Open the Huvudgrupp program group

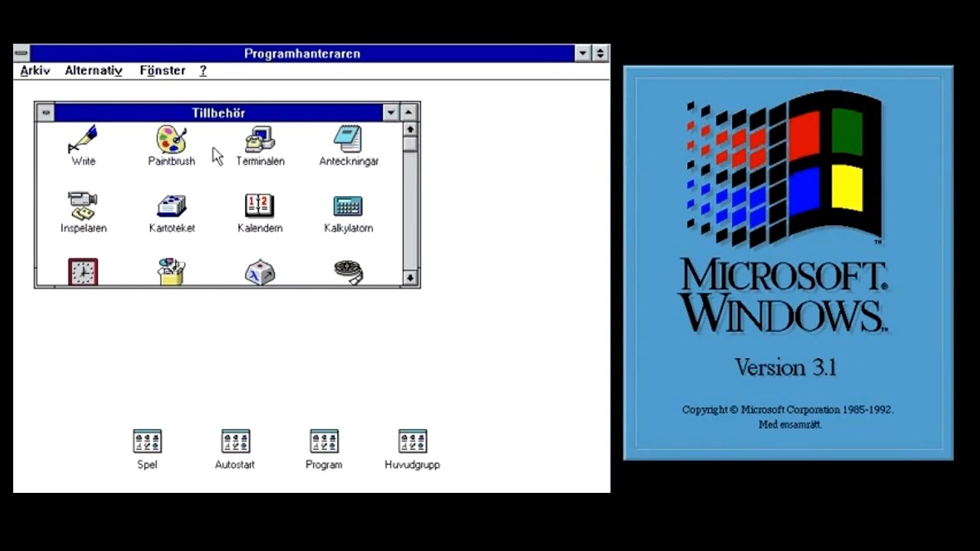[x=412, y=442]
